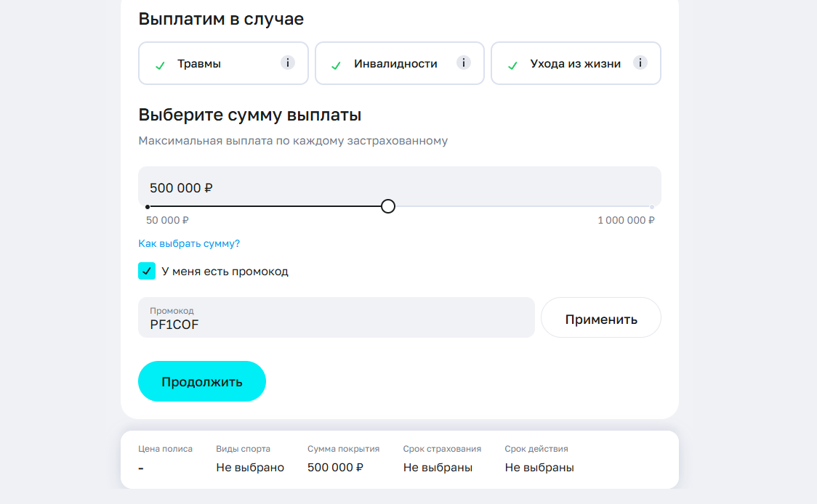Screen dimensions: 817x504
Task: Open the 'Как выбрать сумму?' link
Action: pos(189,244)
